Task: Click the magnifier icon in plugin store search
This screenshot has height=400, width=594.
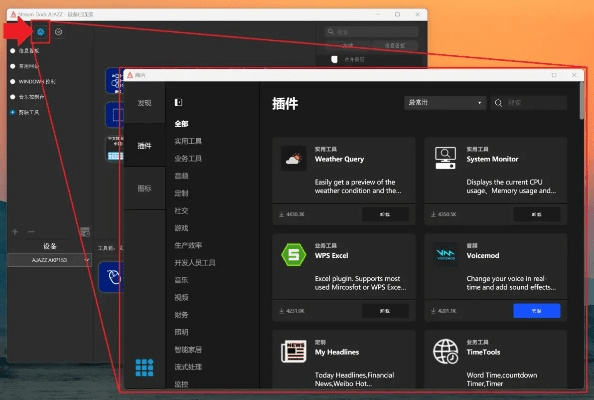Action: (499, 103)
